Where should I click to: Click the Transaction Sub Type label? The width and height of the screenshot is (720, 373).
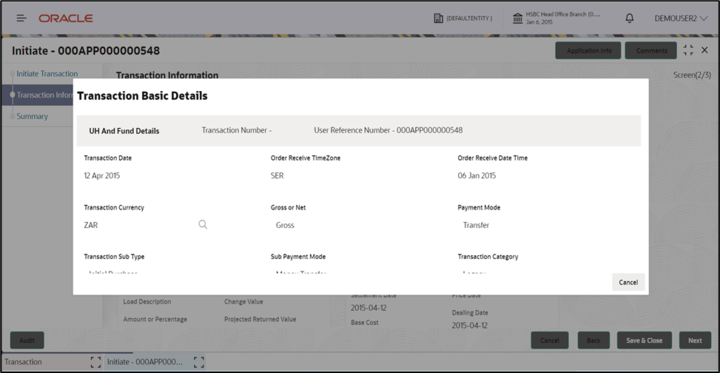[x=114, y=256]
